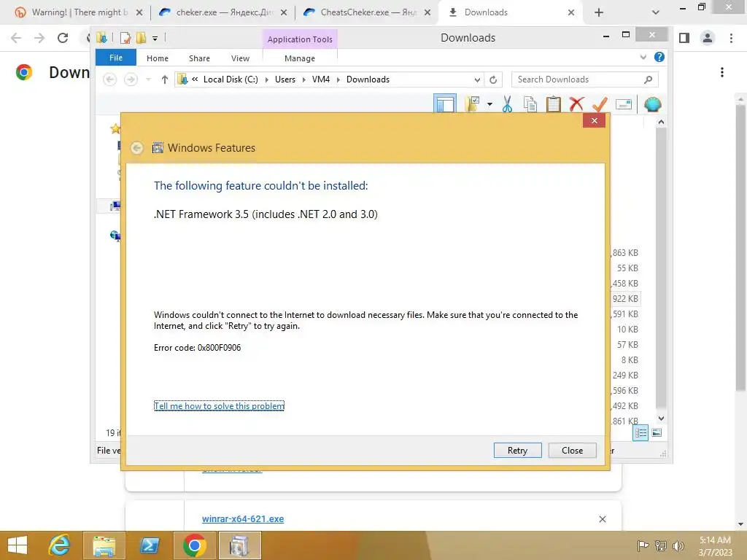Viewport: 747px width, 560px height.
Task: Click the Retry button
Action: tap(517, 451)
